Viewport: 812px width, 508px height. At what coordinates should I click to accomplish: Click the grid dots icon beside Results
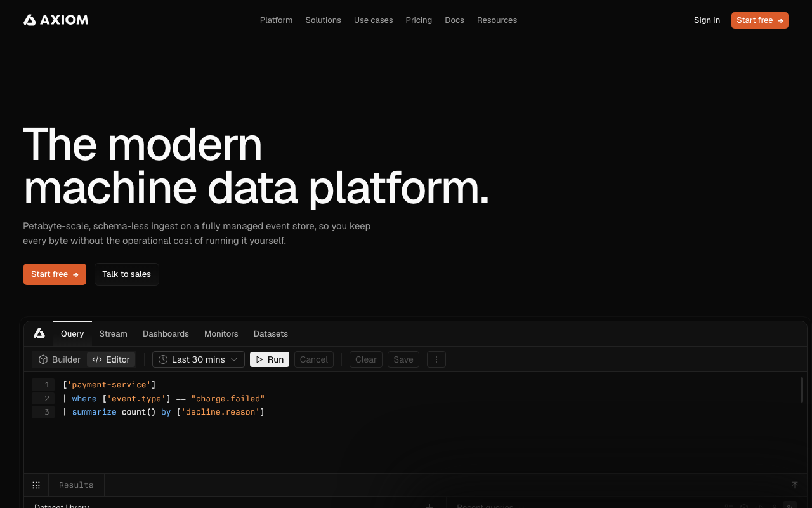pos(36,485)
